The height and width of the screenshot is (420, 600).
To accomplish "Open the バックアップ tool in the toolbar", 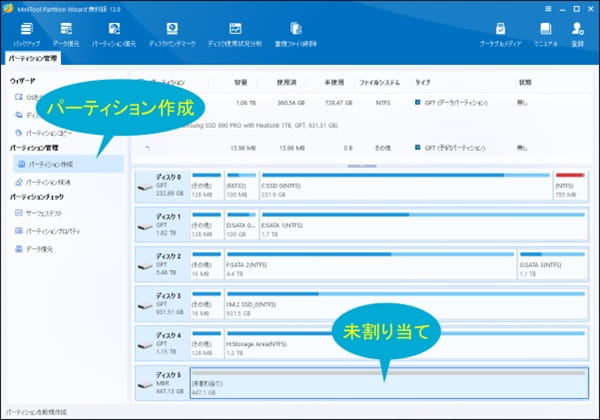I will tap(26, 34).
